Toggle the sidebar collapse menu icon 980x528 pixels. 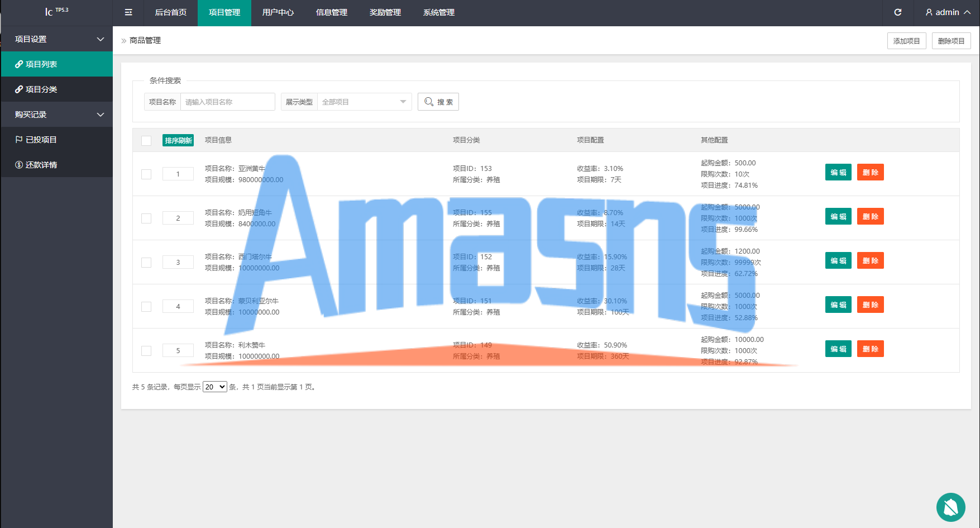tap(128, 12)
